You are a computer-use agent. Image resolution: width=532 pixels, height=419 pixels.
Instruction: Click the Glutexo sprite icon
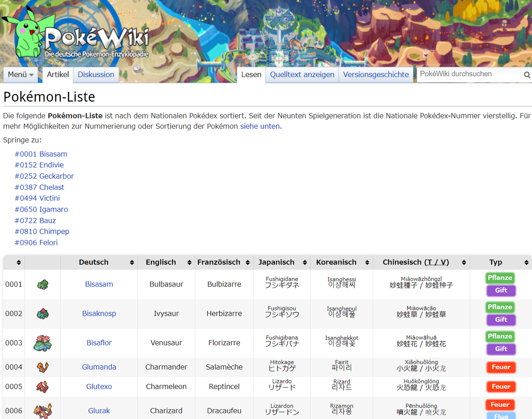[x=43, y=387]
